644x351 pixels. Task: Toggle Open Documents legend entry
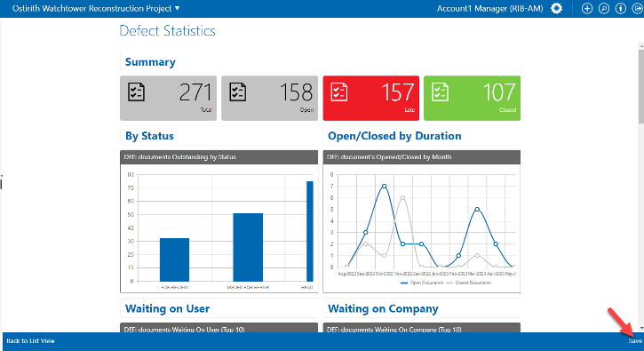[x=422, y=283]
